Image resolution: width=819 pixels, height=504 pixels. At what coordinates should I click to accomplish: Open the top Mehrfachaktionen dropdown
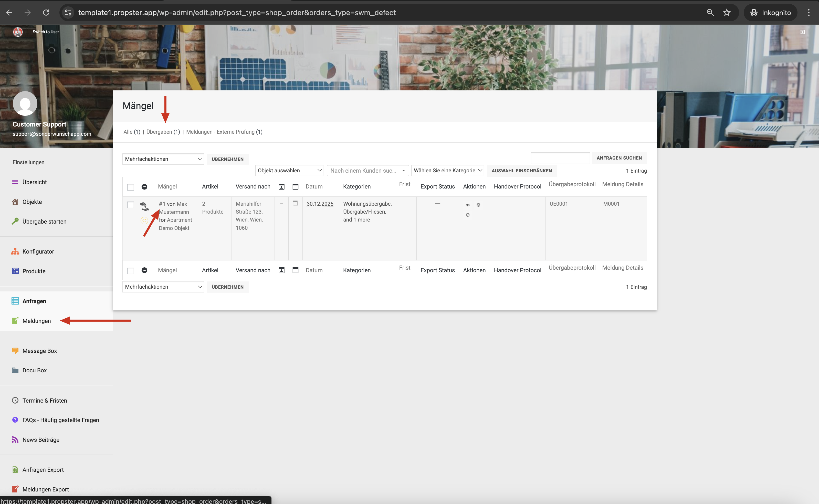pyautogui.click(x=163, y=159)
